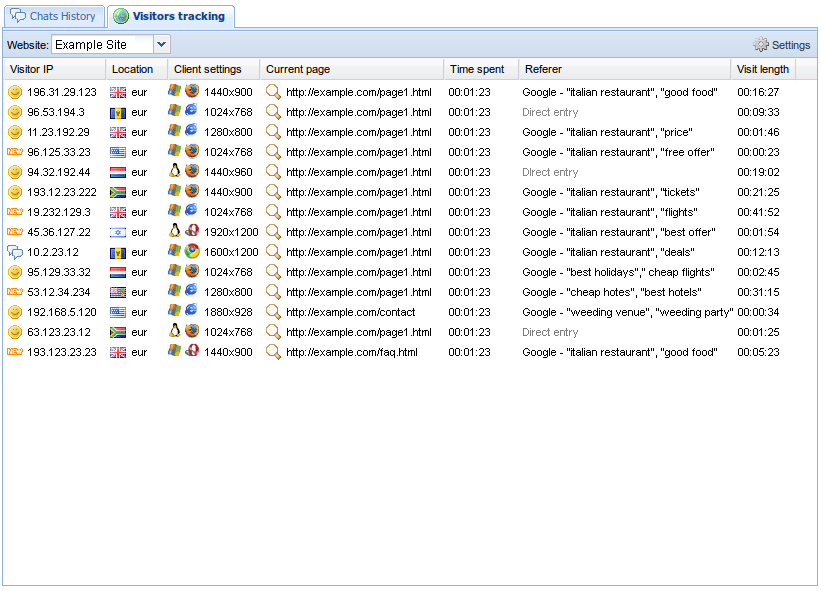Viewport: 821px width, 591px height.
Task: Click the visit length 00:16:27
Action: (x=758, y=92)
